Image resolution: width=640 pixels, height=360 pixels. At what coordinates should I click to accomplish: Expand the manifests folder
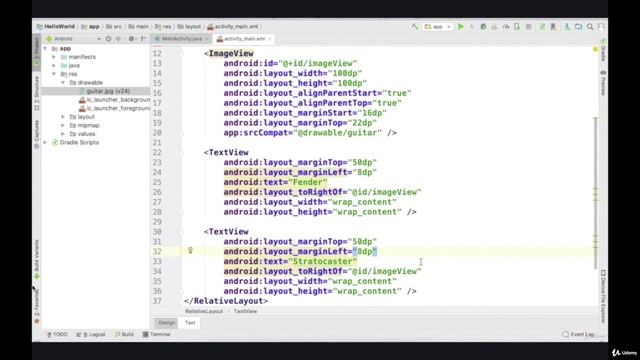(54, 57)
